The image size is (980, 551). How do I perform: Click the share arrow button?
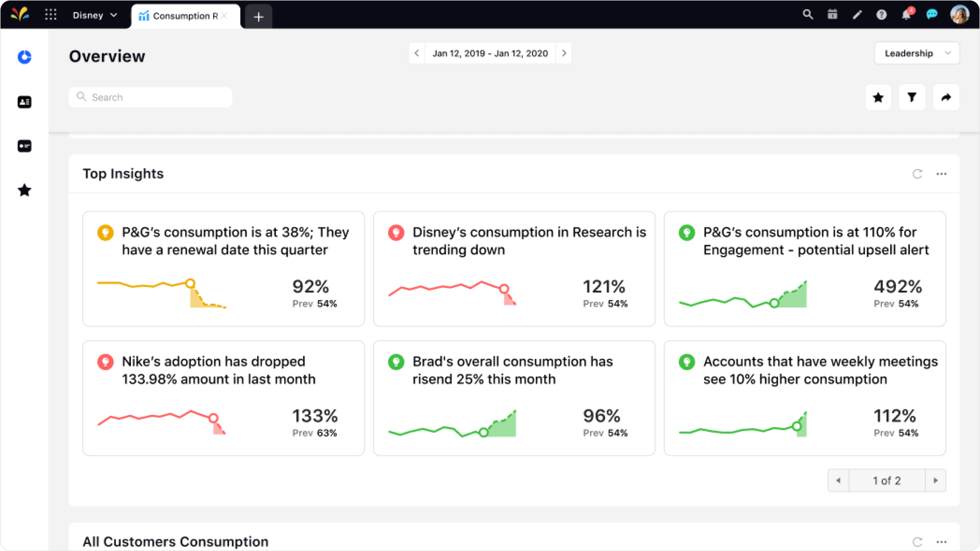tap(946, 97)
